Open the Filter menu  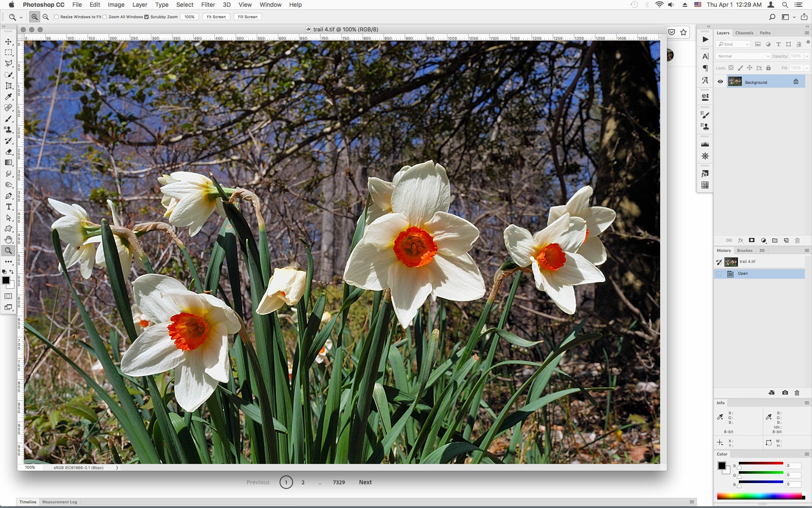(x=208, y=5)
